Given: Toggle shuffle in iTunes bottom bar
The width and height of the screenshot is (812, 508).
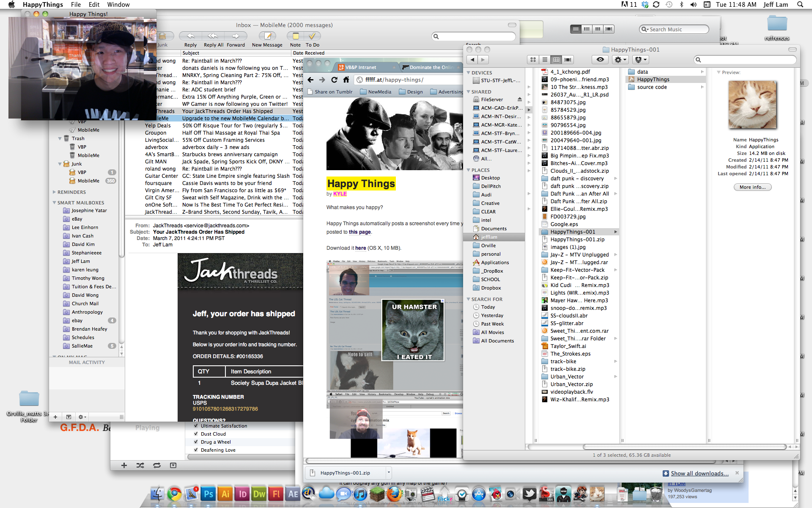Looking at the screenshot, I should (140, 465).
